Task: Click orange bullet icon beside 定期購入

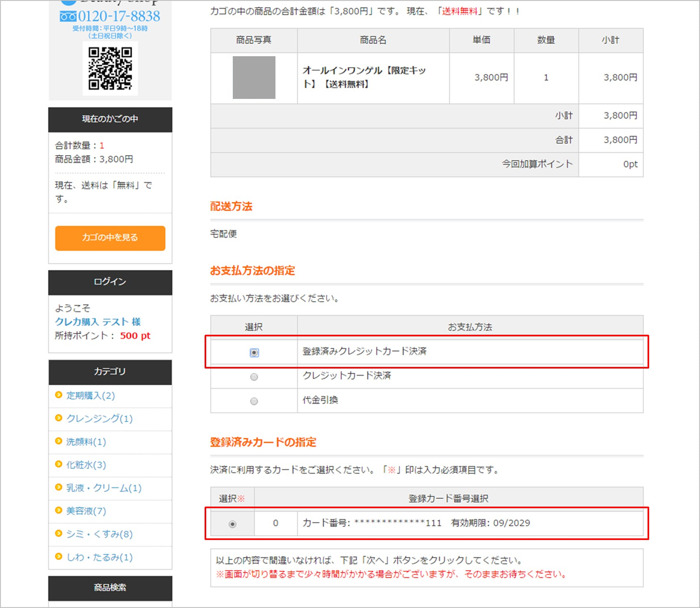Action: tap(59, 395)
